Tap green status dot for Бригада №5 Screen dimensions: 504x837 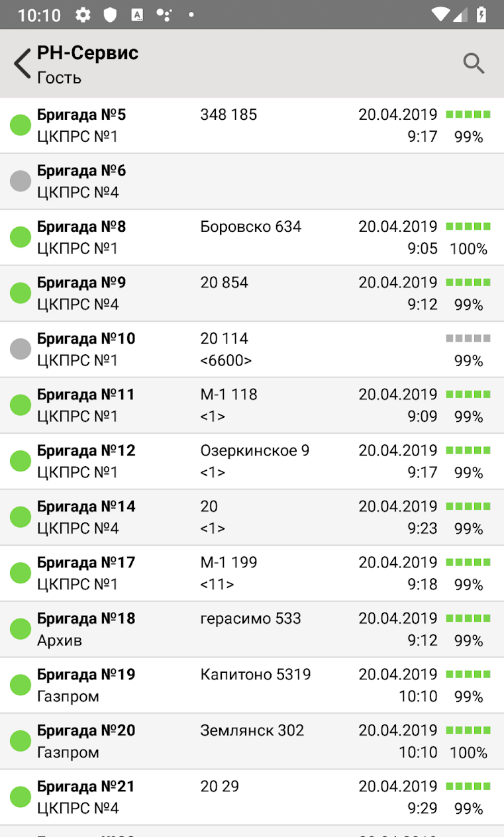tap(21, 125)
